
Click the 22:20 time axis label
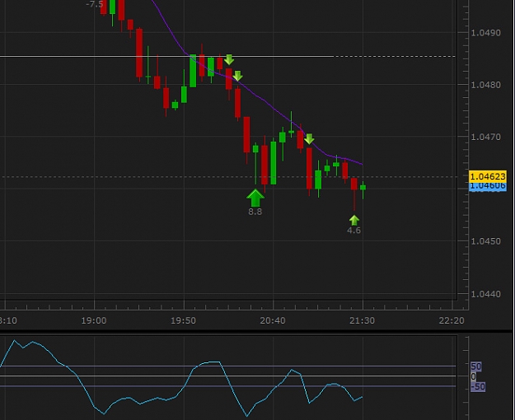pyautogui.click(x=452, y=320)
